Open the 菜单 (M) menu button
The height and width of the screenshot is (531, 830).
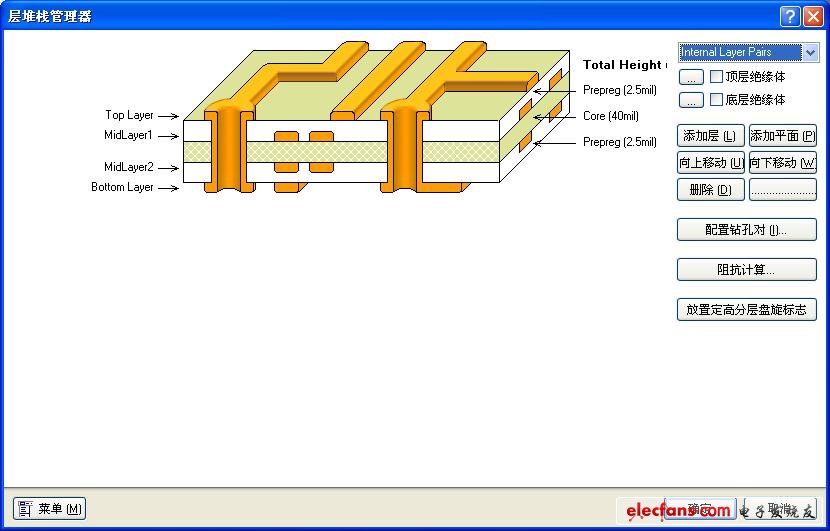pos(49,509)
